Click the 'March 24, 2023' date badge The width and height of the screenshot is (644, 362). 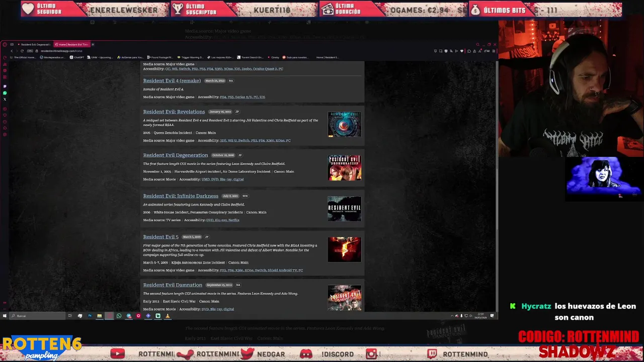[215, 80]
